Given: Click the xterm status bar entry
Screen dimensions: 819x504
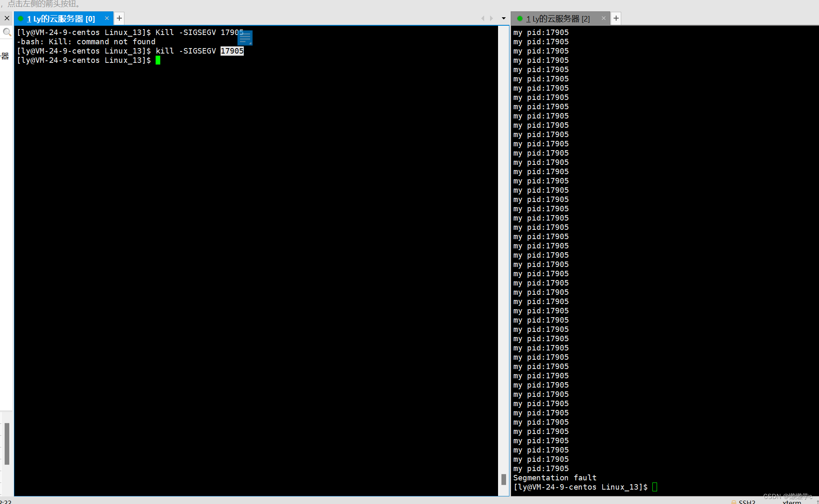Looking at the screenshot, I should tap(792, 502).
